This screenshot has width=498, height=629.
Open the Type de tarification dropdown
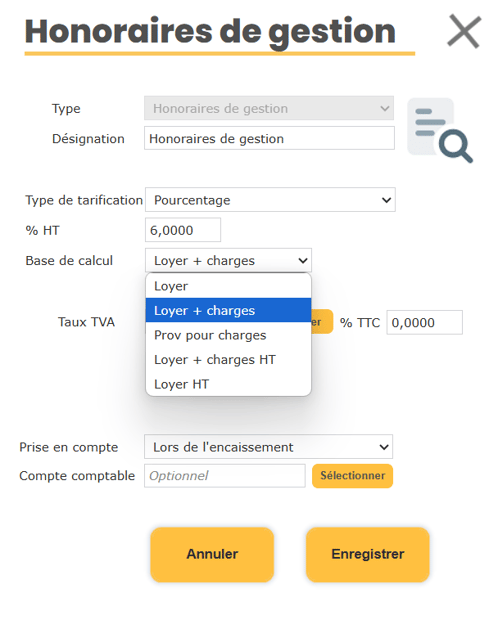pyautogui.click(x=270, y=200)
